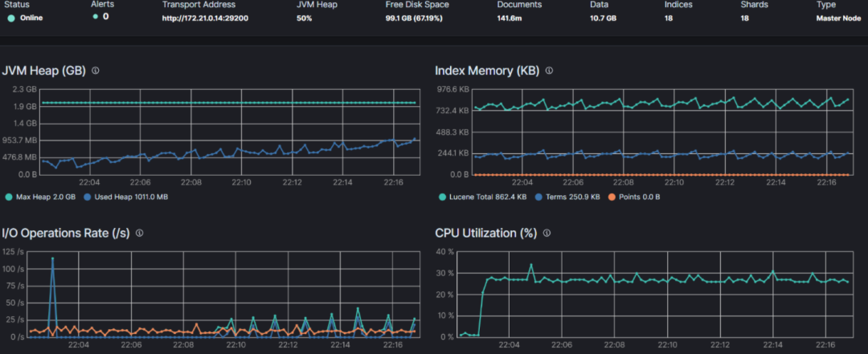Click the green Online status dot
The image size is (868, 354).
(10, 18)
